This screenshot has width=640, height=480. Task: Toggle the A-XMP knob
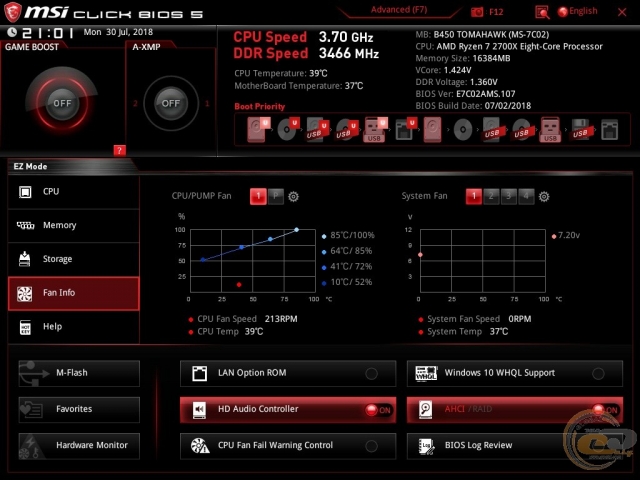(x=171, y=103)
